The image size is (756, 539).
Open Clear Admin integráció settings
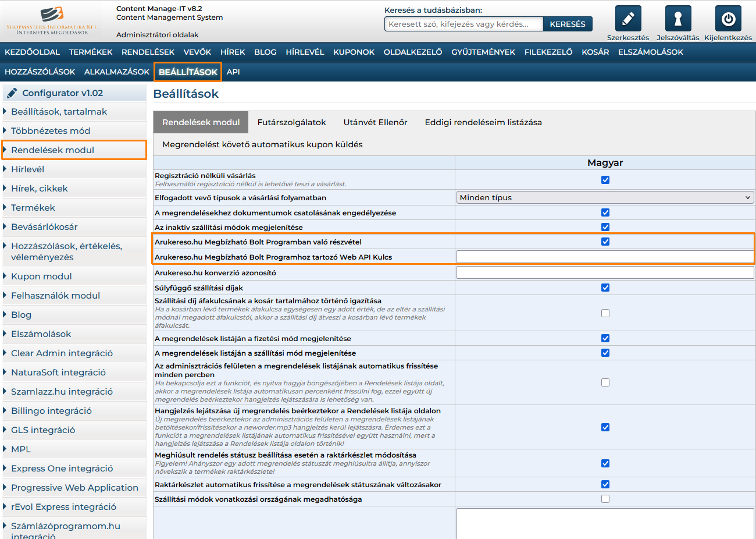74,353
